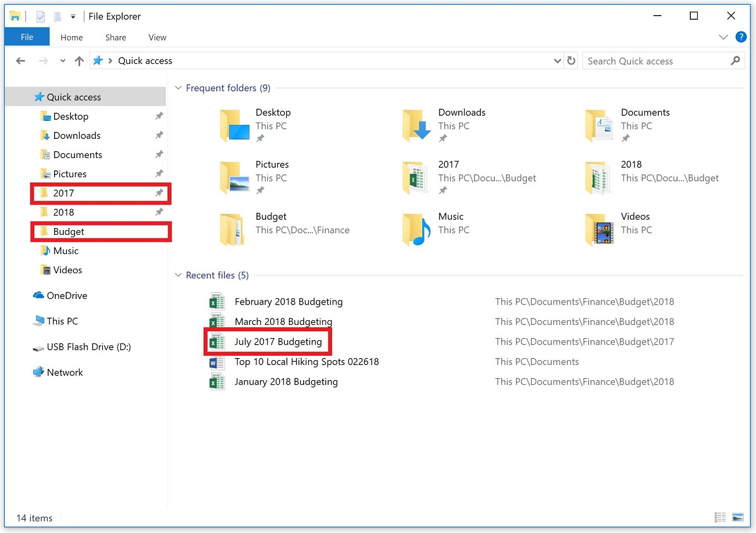The image size is (756, 533).
Task: Switch to large thumbnails from the status bar
Action: (737, 517)
